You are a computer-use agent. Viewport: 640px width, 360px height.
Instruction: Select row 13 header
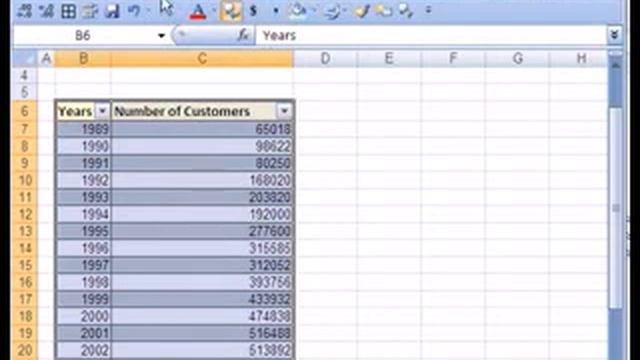[x=25, y=231]
